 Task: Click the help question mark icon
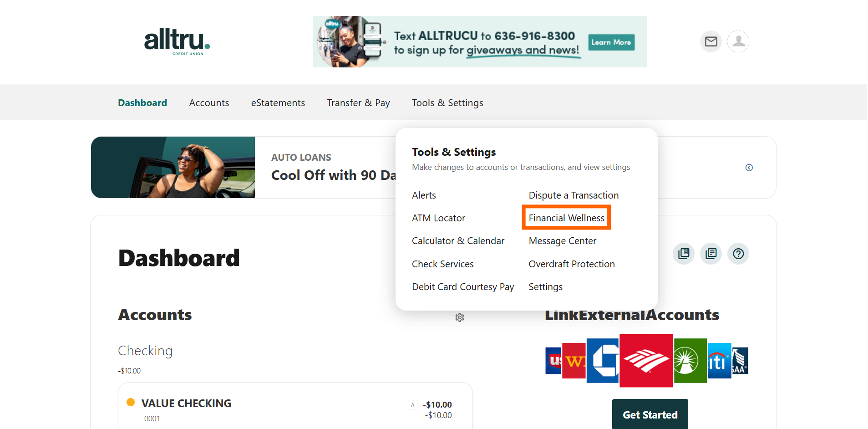tap(738, 254)
